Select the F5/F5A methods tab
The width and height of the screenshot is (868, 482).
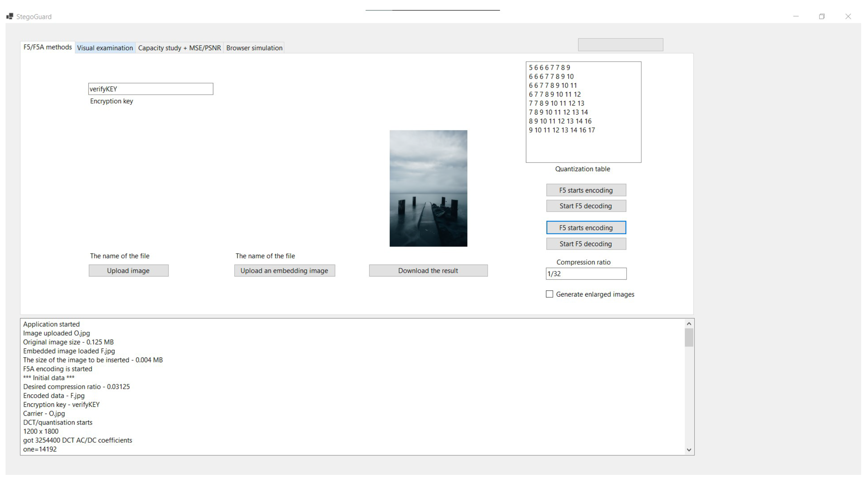(48, 47)
